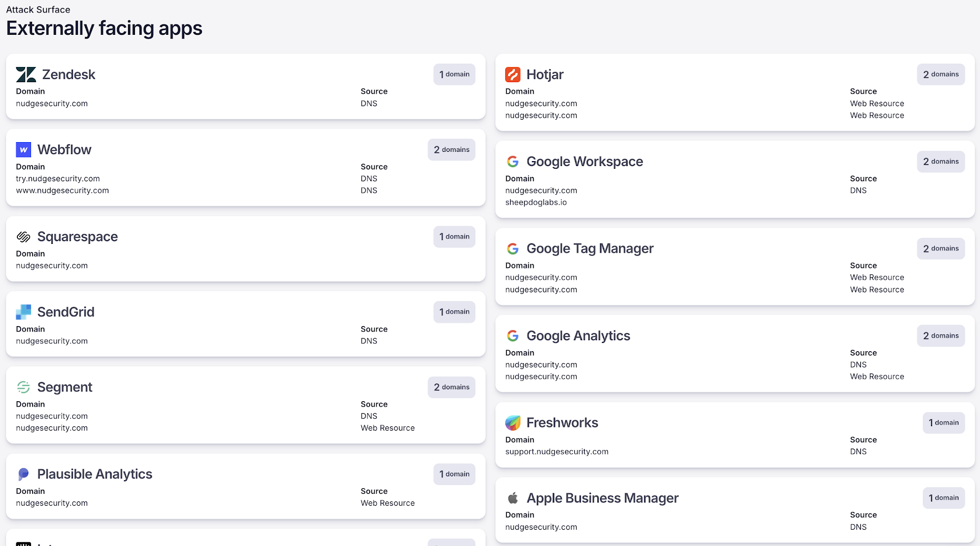The width and height of the screenshot is (980, 546).
Task: Open the Zendesk 1 domain badge
Action: [x=454, y=75]
